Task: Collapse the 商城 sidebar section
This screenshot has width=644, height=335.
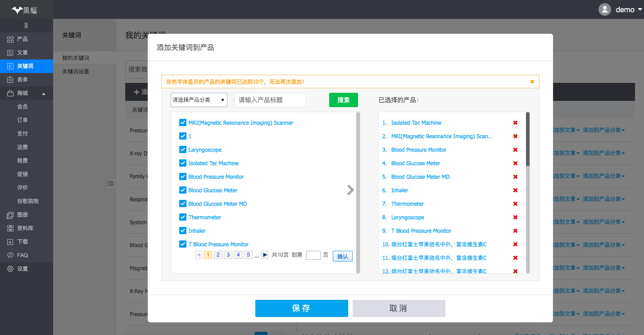Action: [x=44, y=94]
